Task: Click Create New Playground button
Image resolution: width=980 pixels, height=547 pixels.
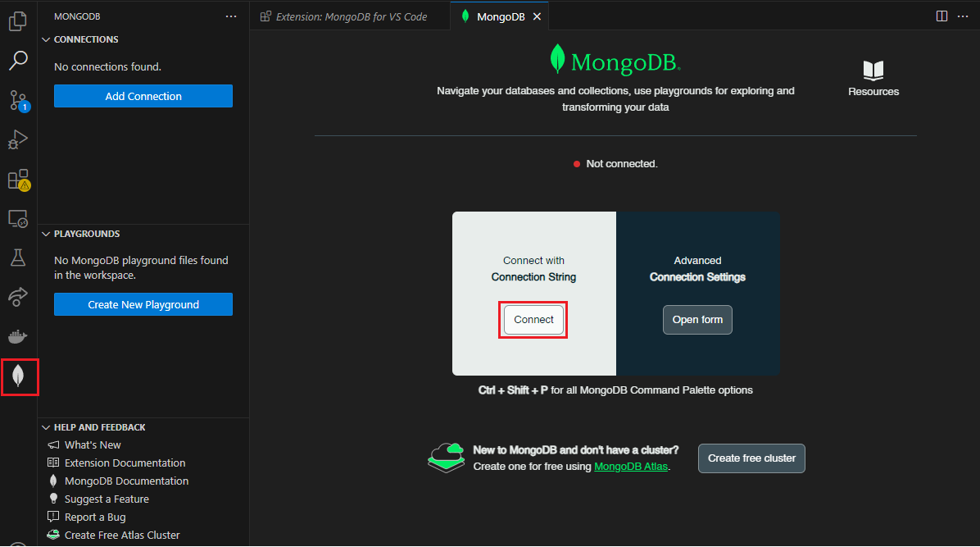Action: 143,304
